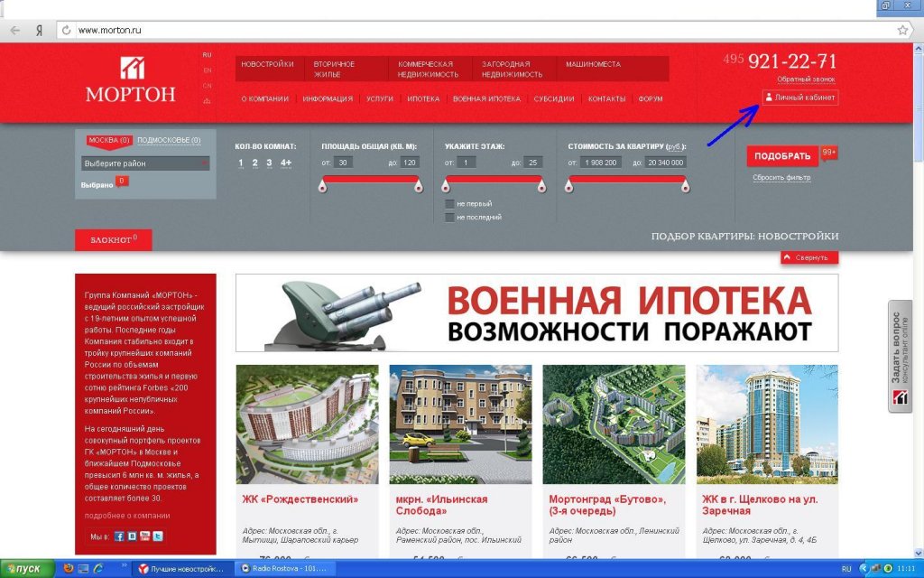Viewport: 924px width, 578px height.
Task: Open the Twitter social icon
Action: tap(158, 536)
